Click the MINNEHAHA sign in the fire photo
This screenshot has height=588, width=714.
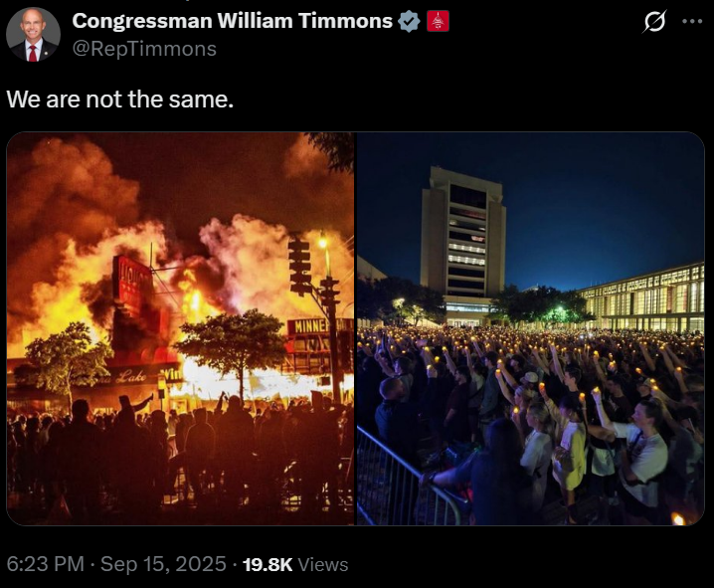click(x=319, y=325)
